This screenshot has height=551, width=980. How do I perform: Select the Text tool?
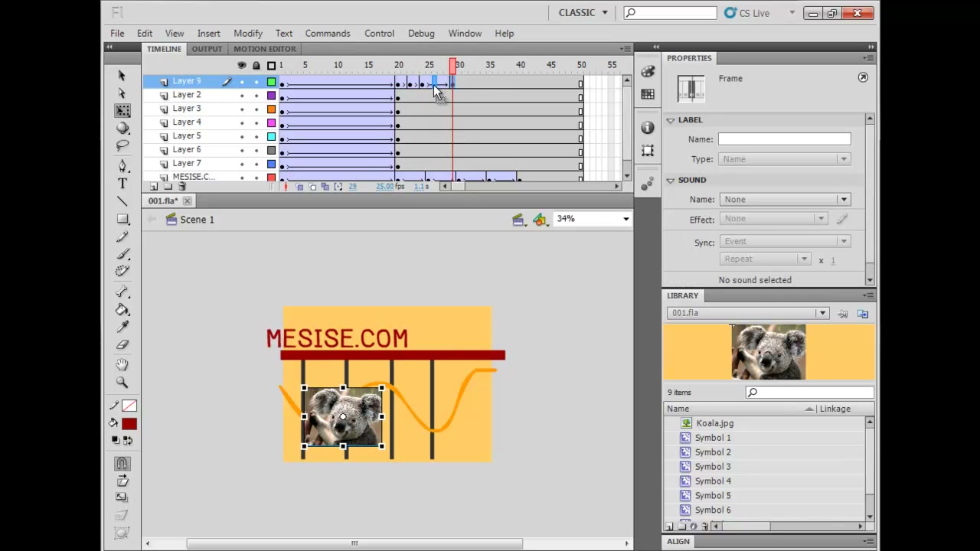(x=122, y=183)
